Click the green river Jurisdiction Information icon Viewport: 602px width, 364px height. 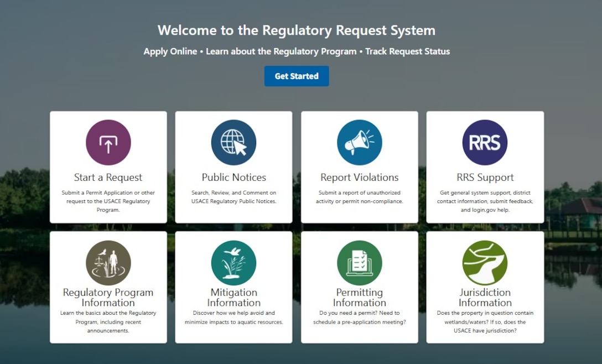click(485, 263)
